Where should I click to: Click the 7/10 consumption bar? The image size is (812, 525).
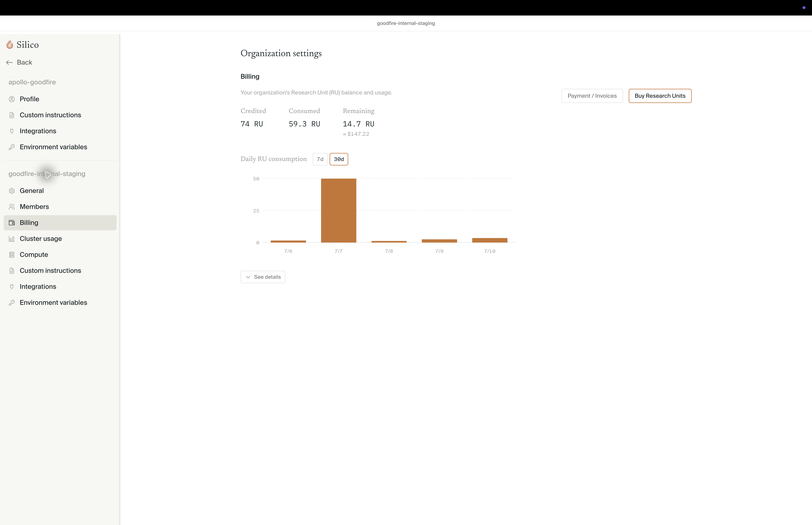coord(490,240)
